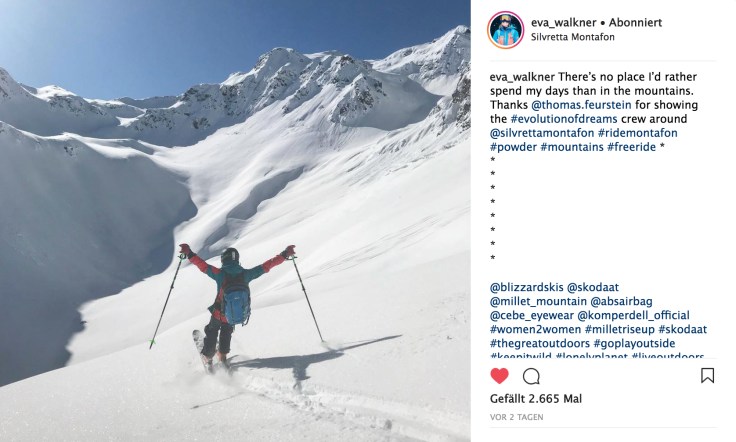The height and width of the screenshot is (442, 736).
Task: Open the #evolutionofdreams hashtag
Action: [x=564, y=119]
